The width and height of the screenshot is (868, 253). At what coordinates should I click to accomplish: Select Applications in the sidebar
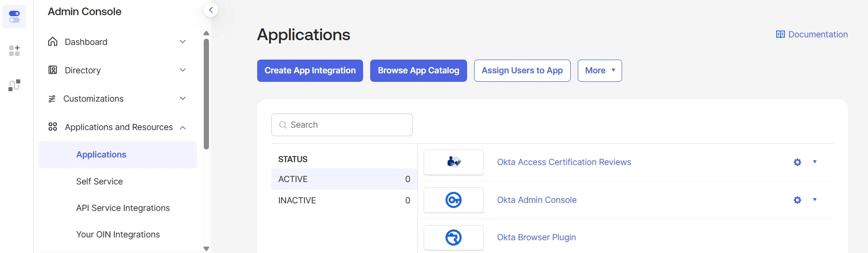coord(118,155)
